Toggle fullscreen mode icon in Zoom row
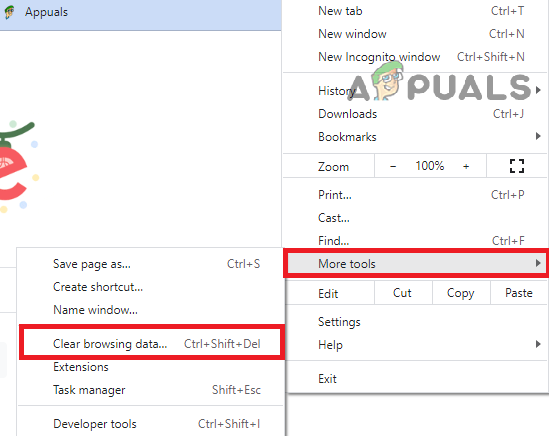The image size is (549, 436). (517, 166)
